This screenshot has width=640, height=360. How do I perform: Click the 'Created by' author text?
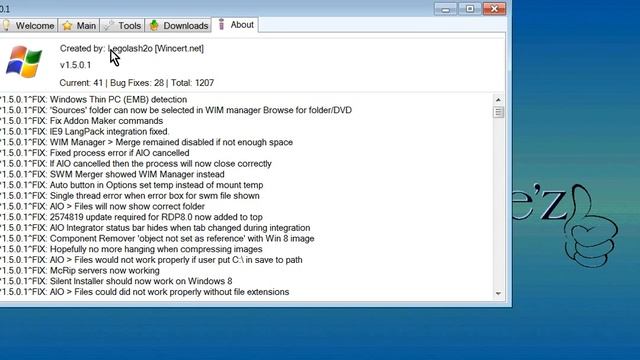pos(132,48)
